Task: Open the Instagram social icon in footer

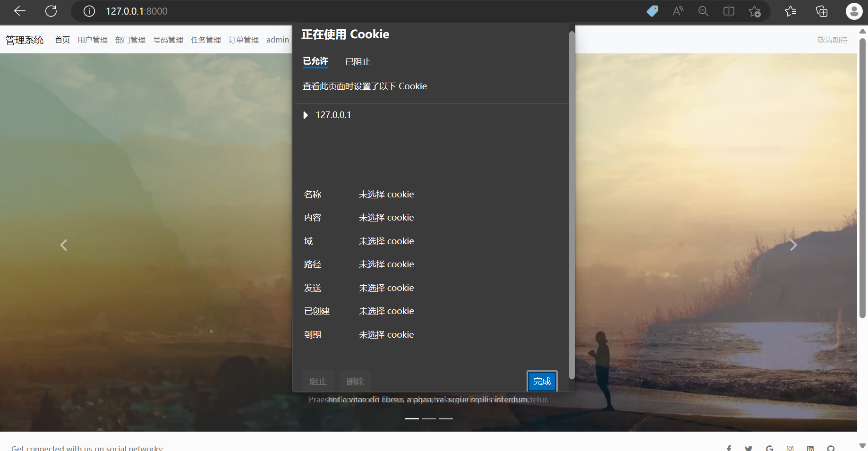Action: pyautogui.click(x=790, y=448)
